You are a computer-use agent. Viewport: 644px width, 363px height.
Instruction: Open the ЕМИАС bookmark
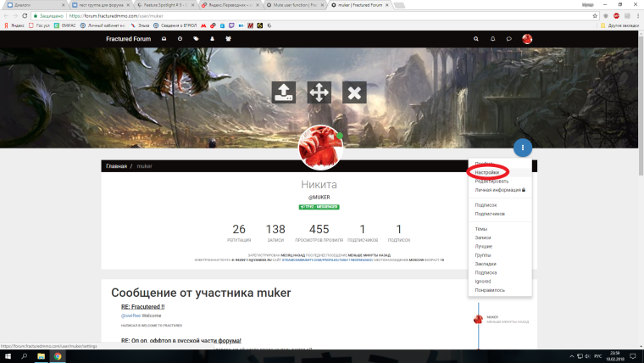[65, 25]
